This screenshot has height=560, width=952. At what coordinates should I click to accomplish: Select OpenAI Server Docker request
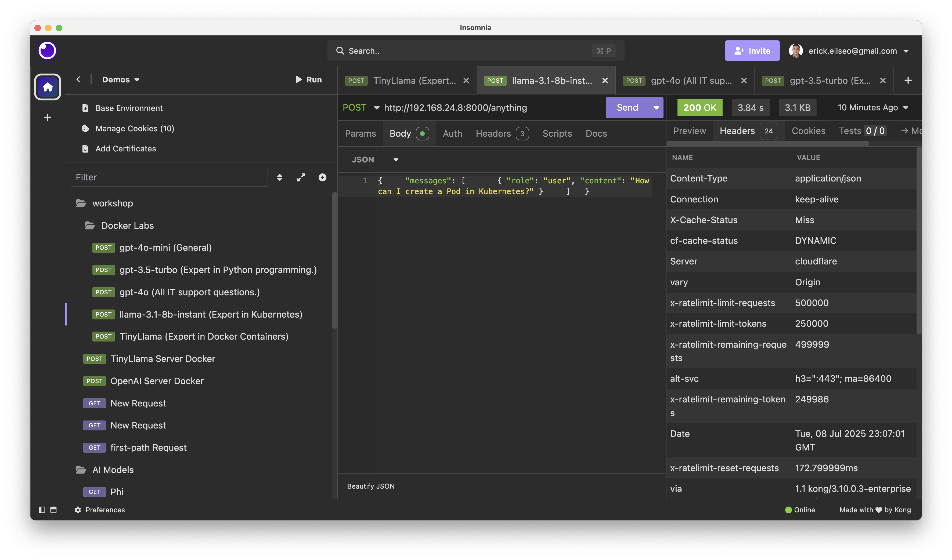(143, 381)
